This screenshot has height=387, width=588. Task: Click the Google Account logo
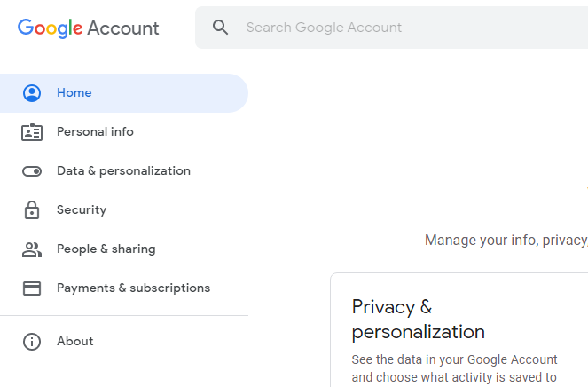click(88, 28)
